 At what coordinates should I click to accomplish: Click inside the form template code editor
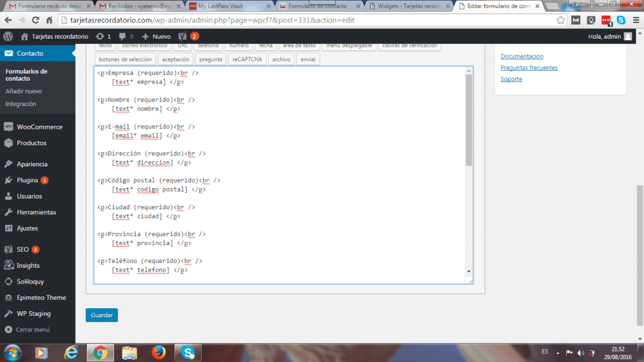pyautogui.click(x=283, y=175)
